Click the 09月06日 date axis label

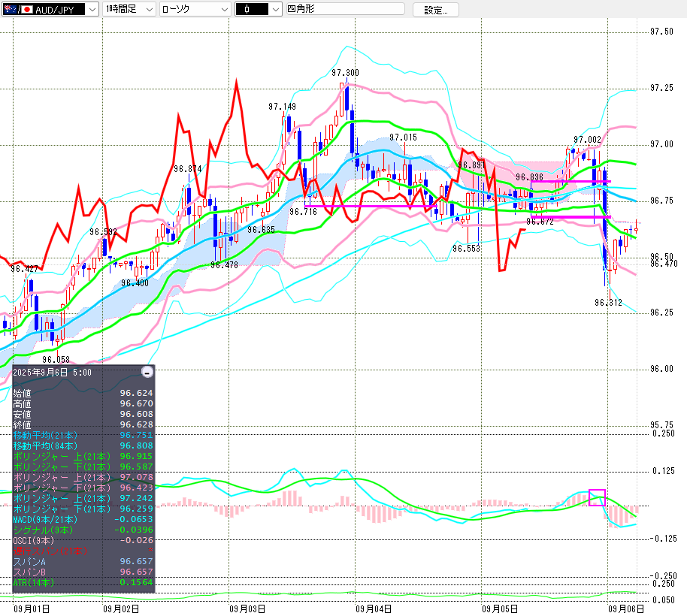coord(626,609)
